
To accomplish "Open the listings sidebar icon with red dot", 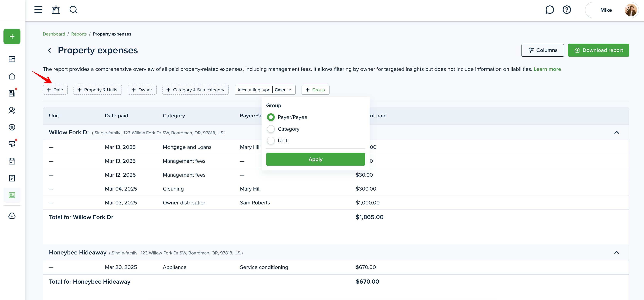I will click(12, 93).
